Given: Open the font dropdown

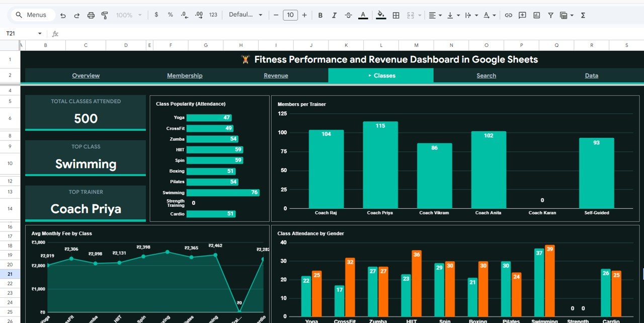Looking at the screenshot, I should pos(246,15).
